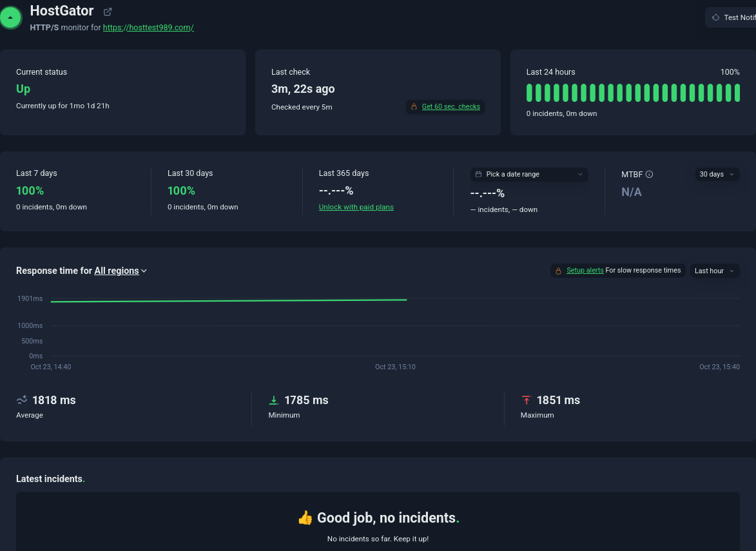Viewport: 756px width, 551px height.
Task: Click the 'Latest incidents.' heading
Action: 50,479
